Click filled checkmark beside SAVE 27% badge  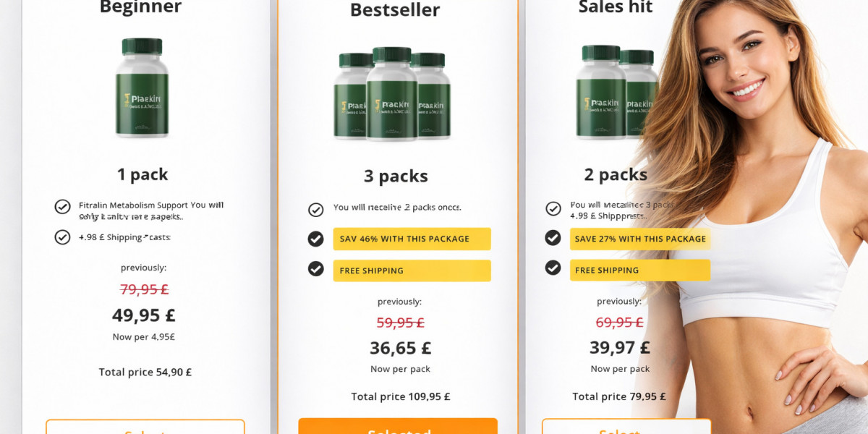553,238
